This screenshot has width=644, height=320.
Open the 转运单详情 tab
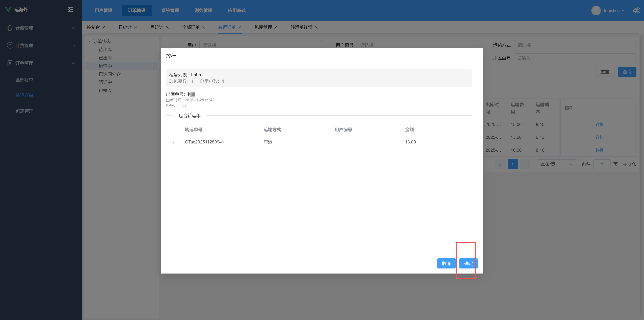(301, 27)
